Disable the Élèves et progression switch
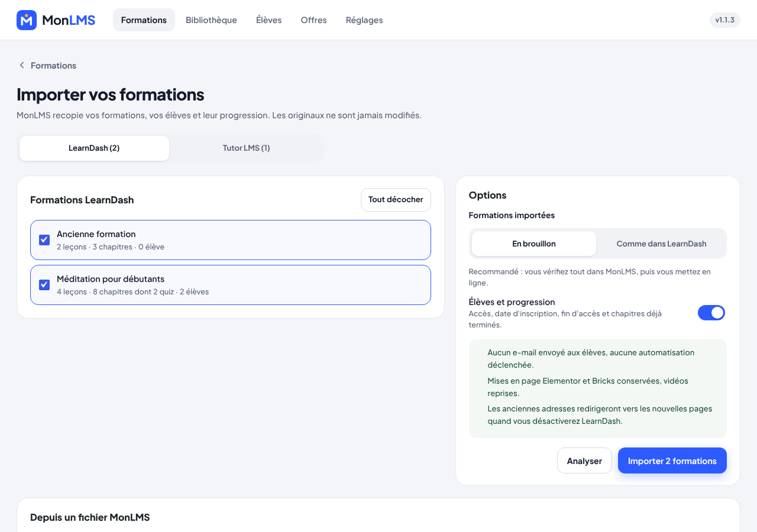757x532 pixels. tap(711, 313)
